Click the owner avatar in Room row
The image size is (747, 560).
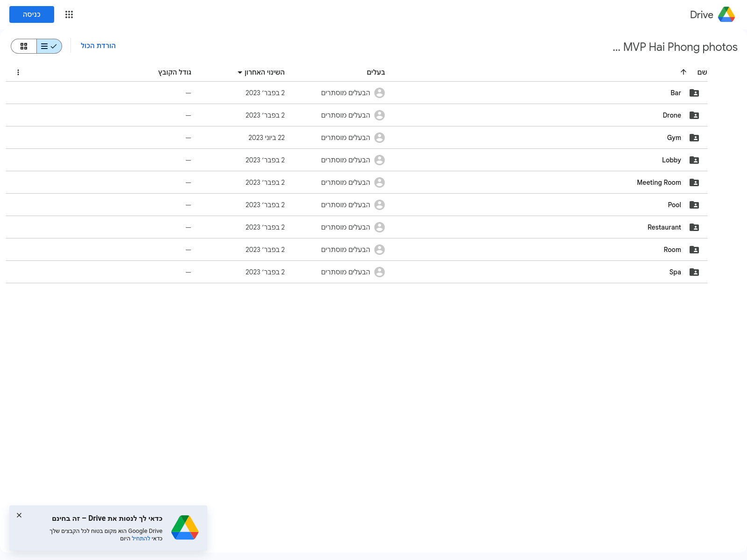click(x=380, y=250)
